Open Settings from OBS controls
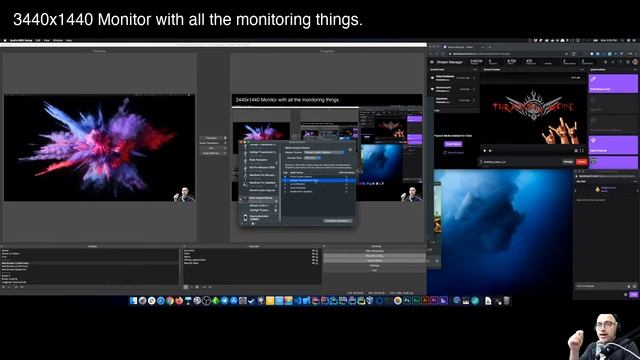Viewport: 640px width, 360px height. (x=375, y=265)
